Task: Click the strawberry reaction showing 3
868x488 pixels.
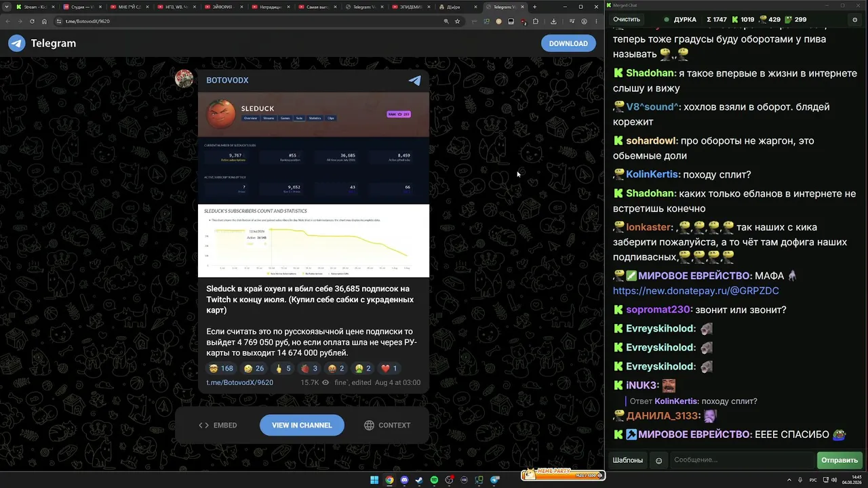Action: (309, 369)
